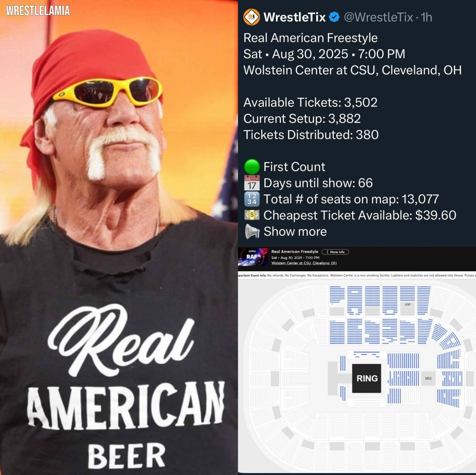Open the More Info button
This screenshot has width=476, height=475.
(335, 252)
